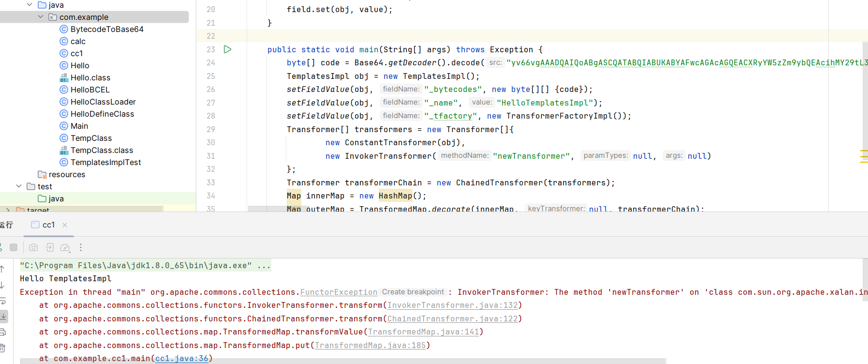Screen dimensions: 868x364
Task: Open BytecodeToBase64 class icon
Action: [64, 29]
